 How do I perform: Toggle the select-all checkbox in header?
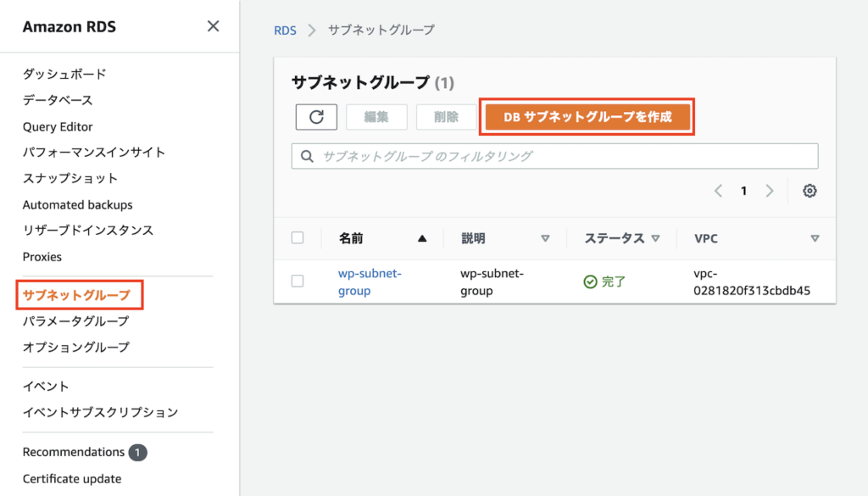298,238
